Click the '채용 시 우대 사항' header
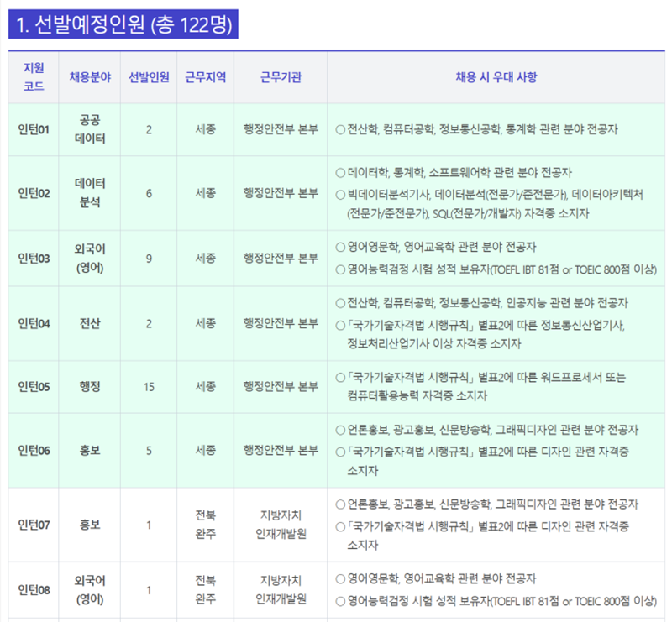The image size is (672, 622). pos(496,77)
